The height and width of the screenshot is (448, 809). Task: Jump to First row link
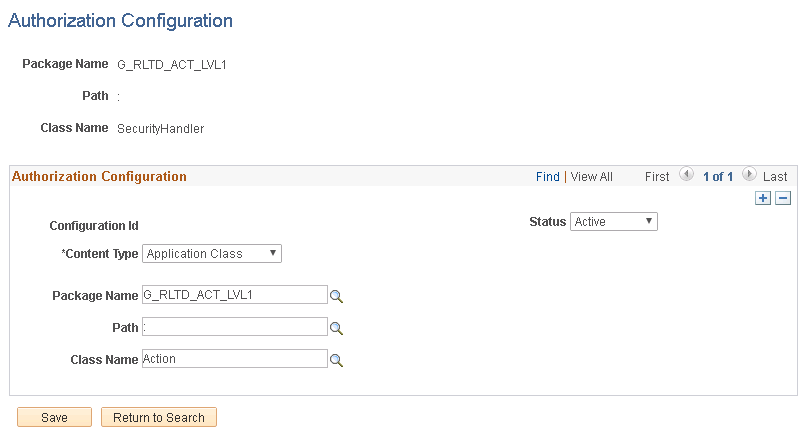coord(657,177)
